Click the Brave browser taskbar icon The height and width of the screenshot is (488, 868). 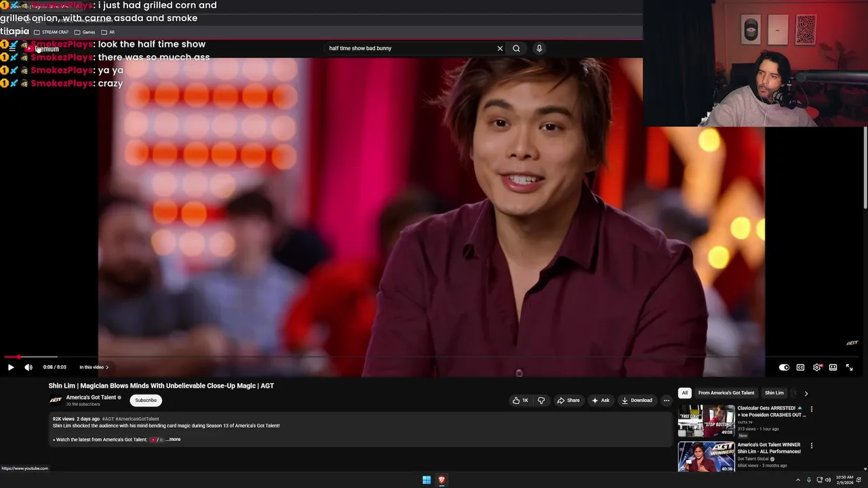click(x=441, y=480)
